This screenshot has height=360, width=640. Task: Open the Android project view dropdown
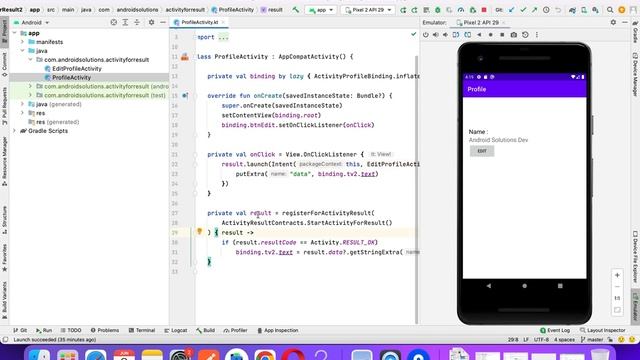pos(31,22)
